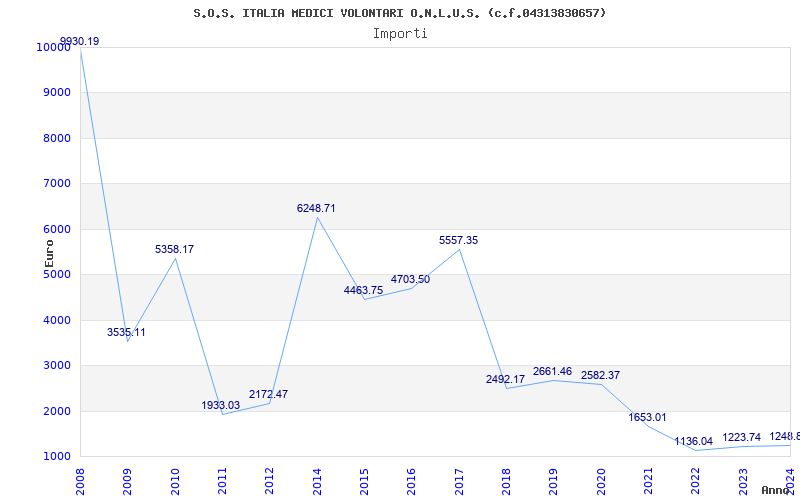Click the 9930.19 data label

(80, 41)
